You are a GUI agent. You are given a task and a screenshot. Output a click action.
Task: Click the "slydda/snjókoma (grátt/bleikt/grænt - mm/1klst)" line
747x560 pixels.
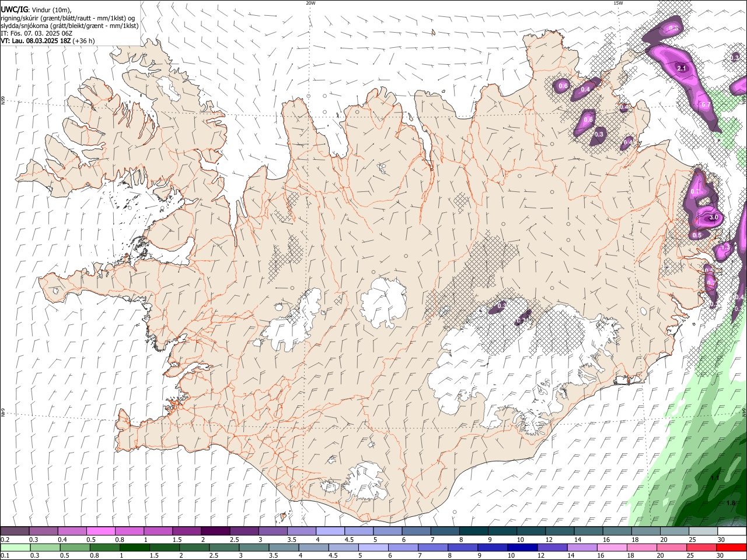(x=69, y=26)
